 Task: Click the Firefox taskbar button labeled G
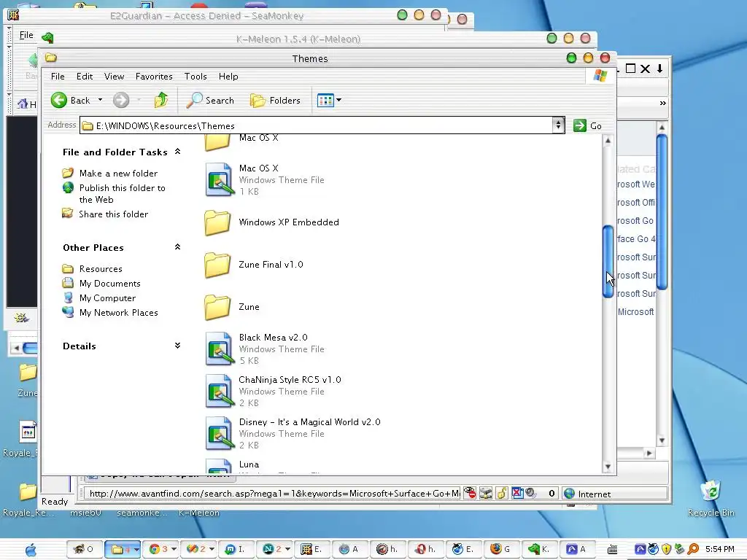[500, 549]
